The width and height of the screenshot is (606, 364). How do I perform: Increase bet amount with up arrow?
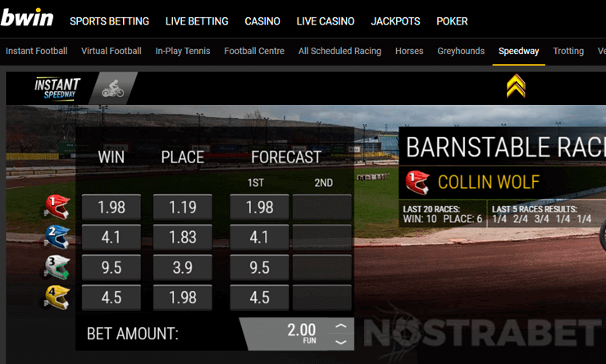340,326
